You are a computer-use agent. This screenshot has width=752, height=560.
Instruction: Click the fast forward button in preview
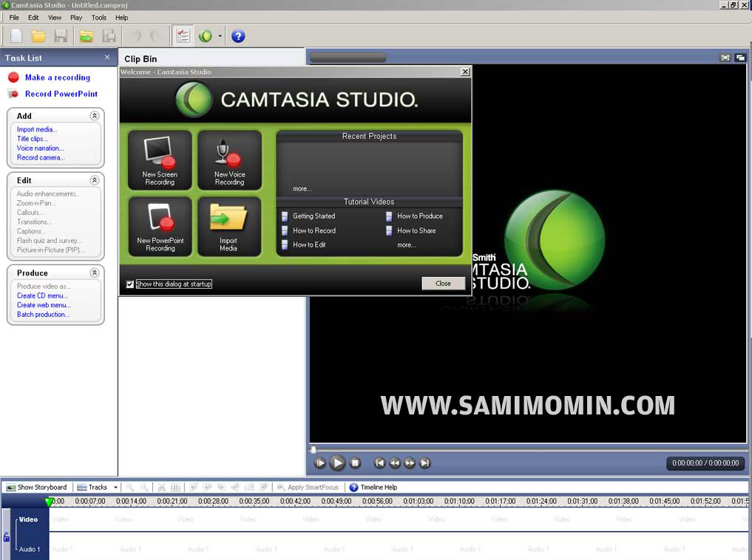[410, 462]
